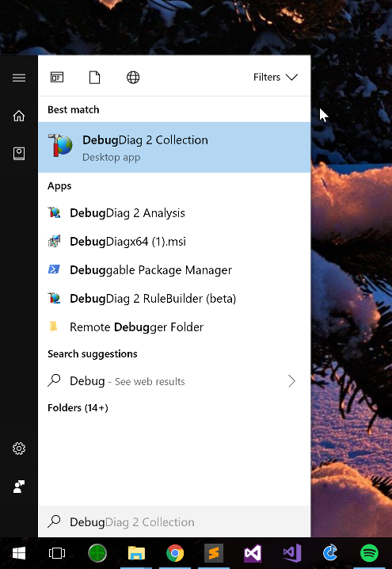This screenshot has width=392, height=569.
Task: Filter results by Apps icon
Action: pos(57,78)
